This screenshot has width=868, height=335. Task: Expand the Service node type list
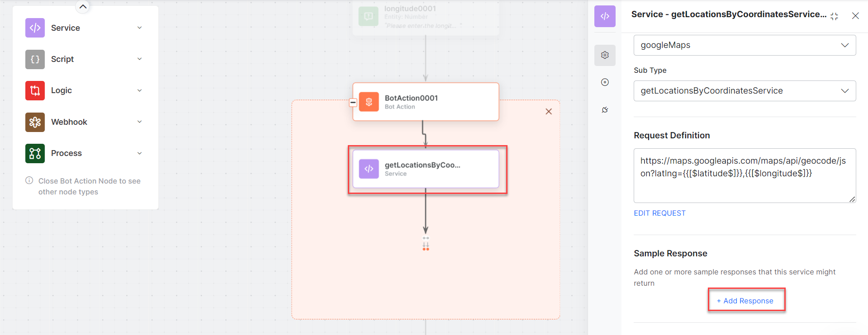pos(139,28)
